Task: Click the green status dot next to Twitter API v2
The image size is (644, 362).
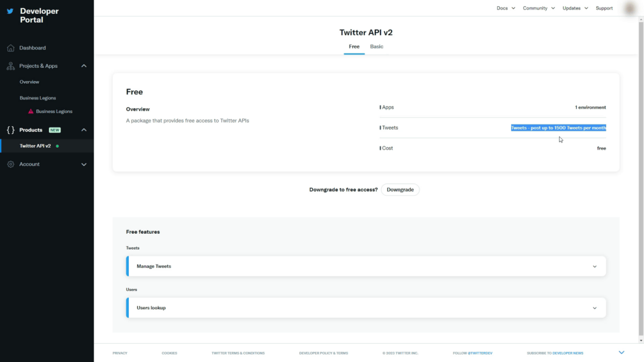Action: pyautogui.click(x=57, y=145)
